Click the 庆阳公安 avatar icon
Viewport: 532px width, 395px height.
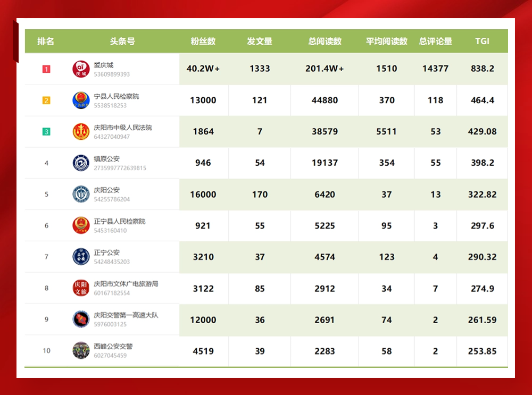coord(81,194)
